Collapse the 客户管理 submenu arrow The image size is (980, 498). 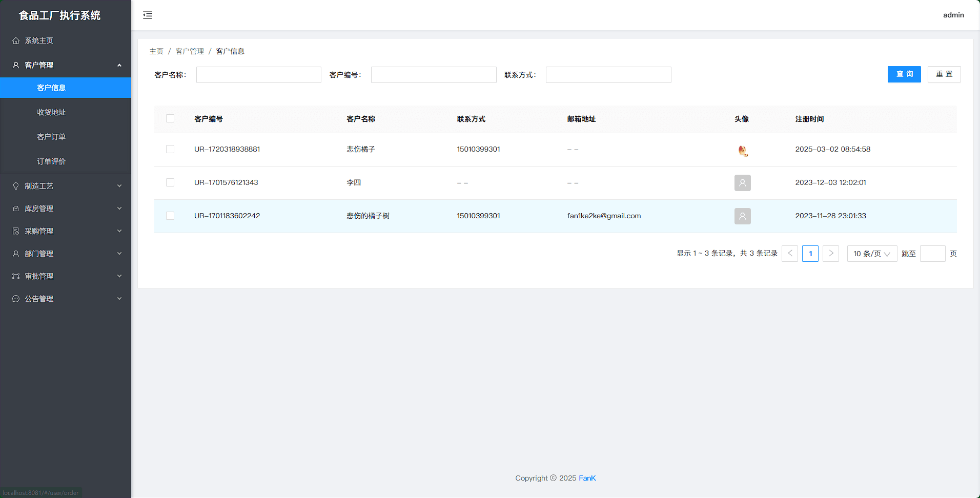click(x=119, y=65)
